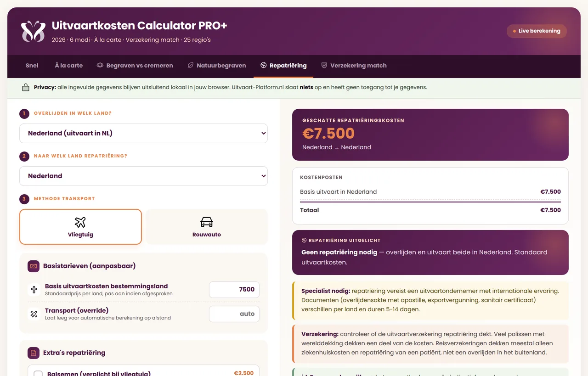Click the plane icon beside Transport (override)
Viewport: 588px width, 376px height.
click(x=34, y=314)
